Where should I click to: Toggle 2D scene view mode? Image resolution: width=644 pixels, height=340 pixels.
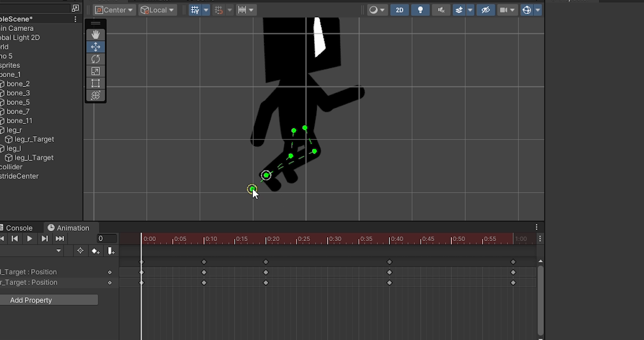399,10
